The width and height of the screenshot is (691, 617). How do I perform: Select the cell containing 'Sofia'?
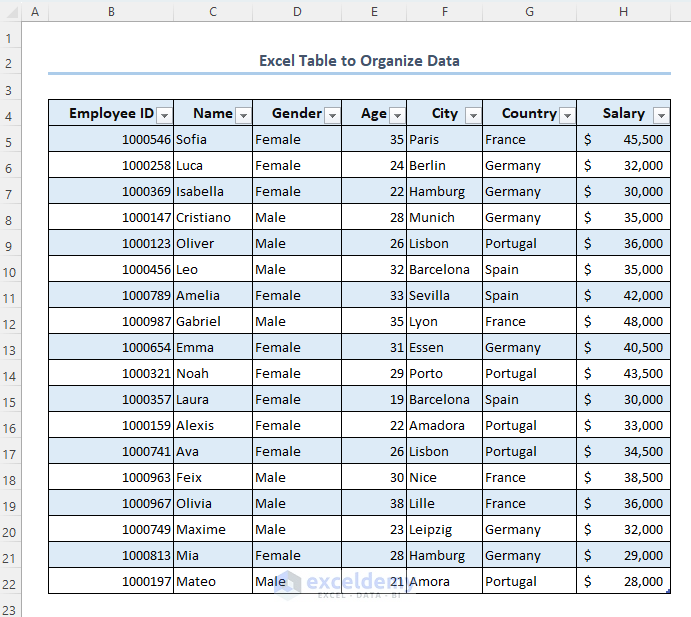213,139
